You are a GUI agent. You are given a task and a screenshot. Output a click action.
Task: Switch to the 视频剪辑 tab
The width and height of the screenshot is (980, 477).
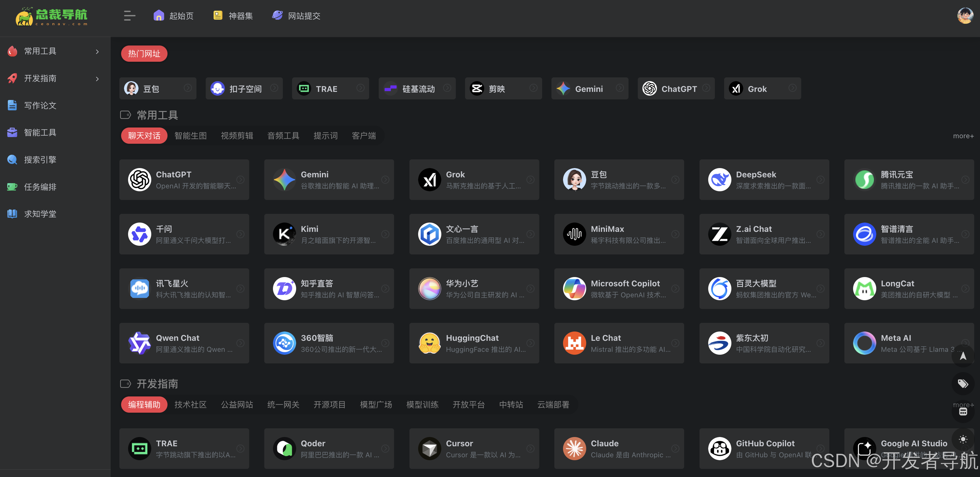(237, 136)
